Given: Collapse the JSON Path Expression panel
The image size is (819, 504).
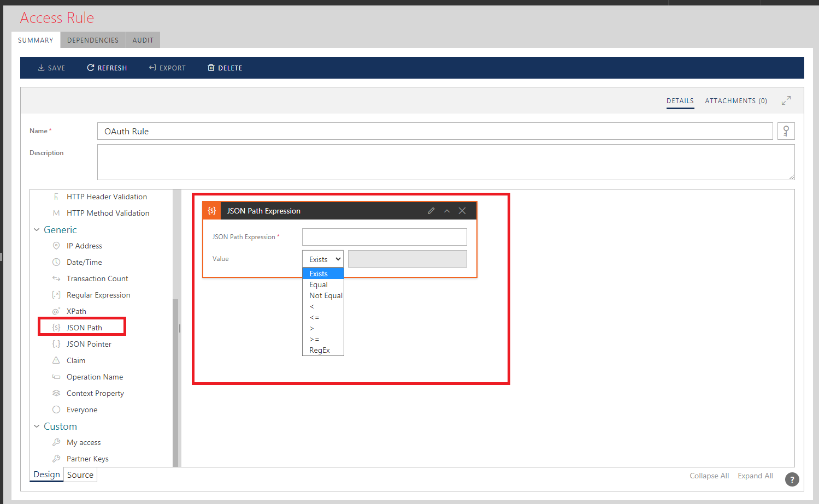Looking at the screenshot, I should 447,211.
